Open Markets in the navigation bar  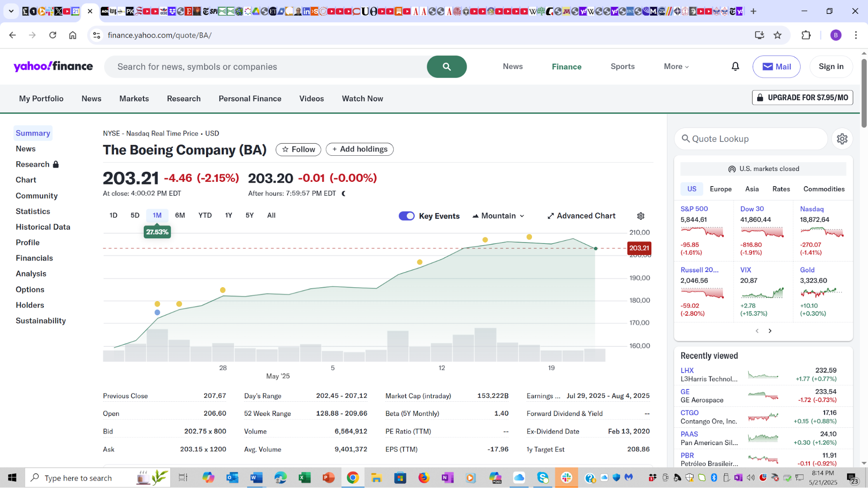click(x=134, y=99)
